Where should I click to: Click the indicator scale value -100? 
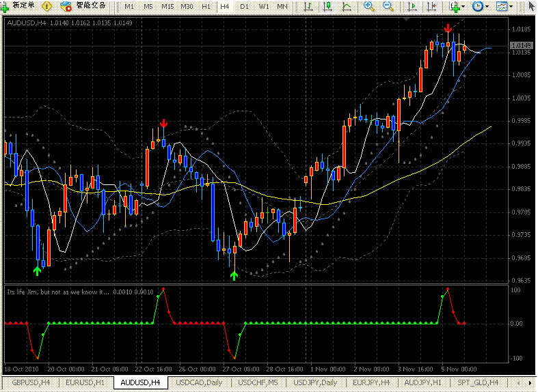(x=516, y=359)
